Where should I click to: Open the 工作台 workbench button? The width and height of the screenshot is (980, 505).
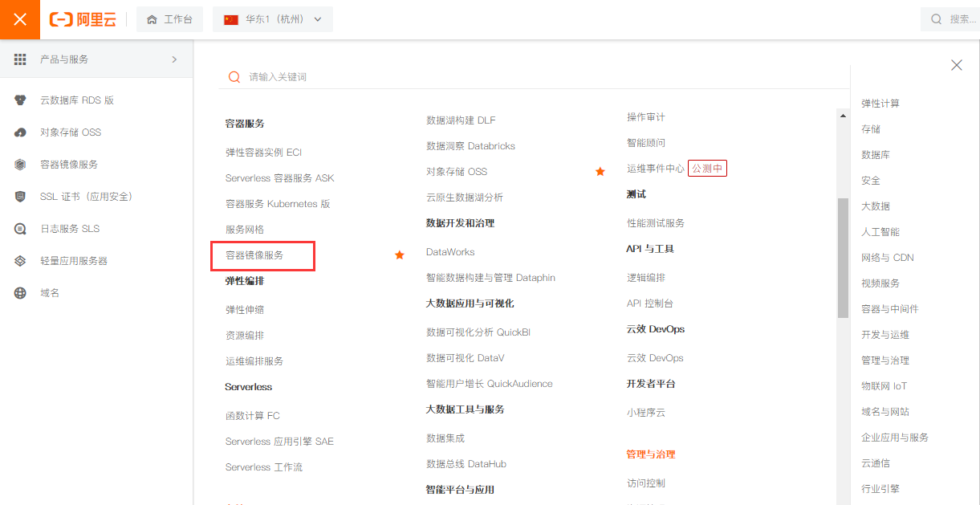[169, 19]
